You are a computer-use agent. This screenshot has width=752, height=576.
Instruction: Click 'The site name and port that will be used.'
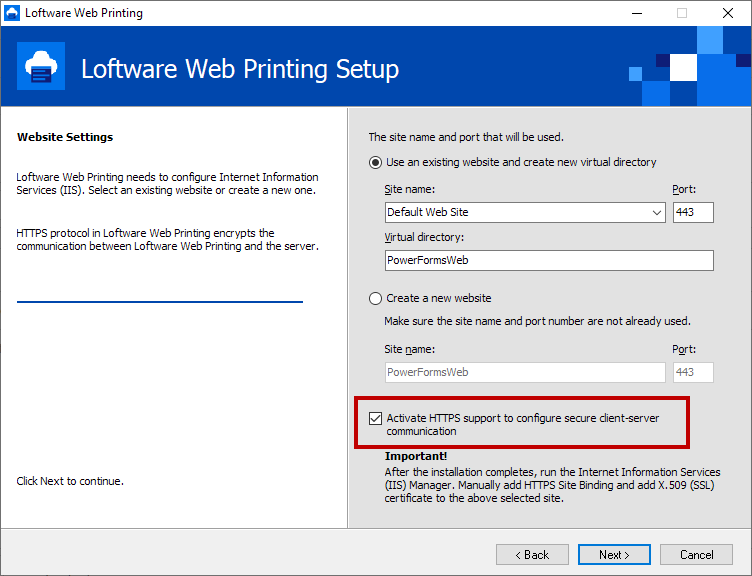(x=466, y=137)
